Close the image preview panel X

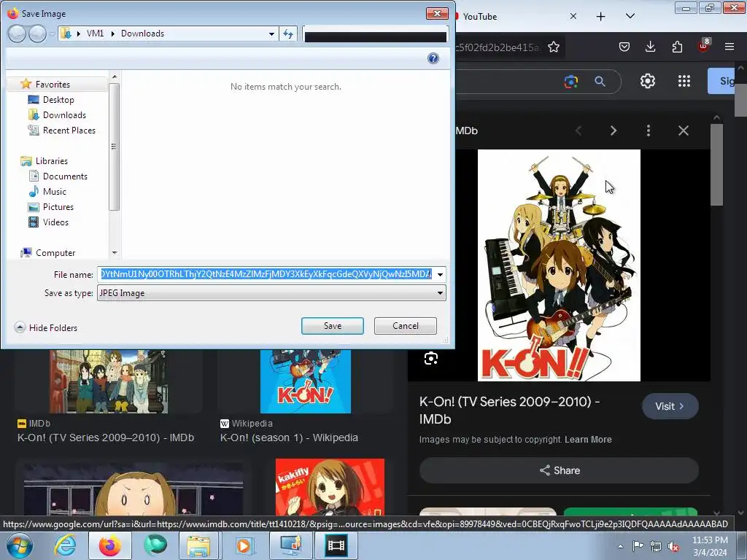683,131
